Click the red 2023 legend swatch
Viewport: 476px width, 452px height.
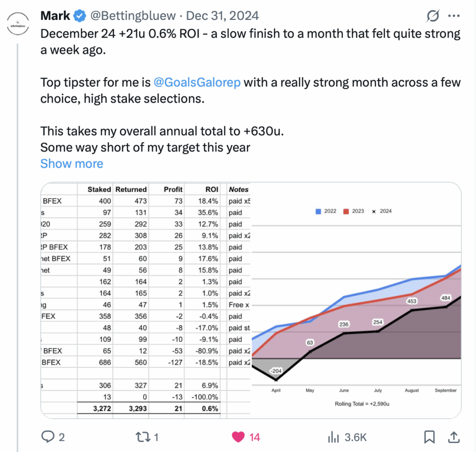[x=346, y=211]
